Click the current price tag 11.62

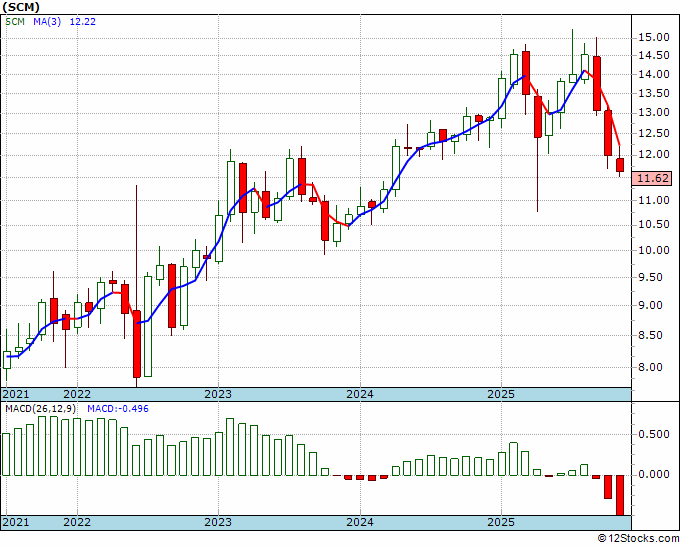click(x=651, y=178)
